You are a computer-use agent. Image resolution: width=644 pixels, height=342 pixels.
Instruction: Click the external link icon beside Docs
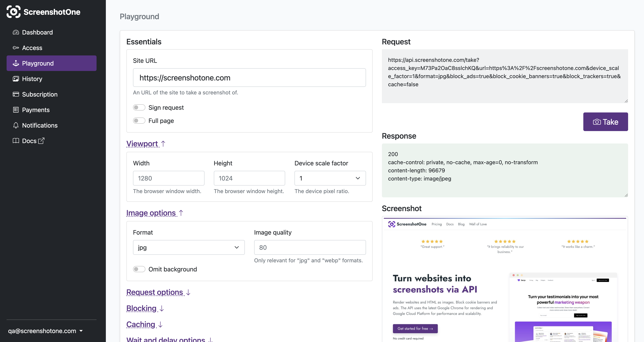(41, 141)
